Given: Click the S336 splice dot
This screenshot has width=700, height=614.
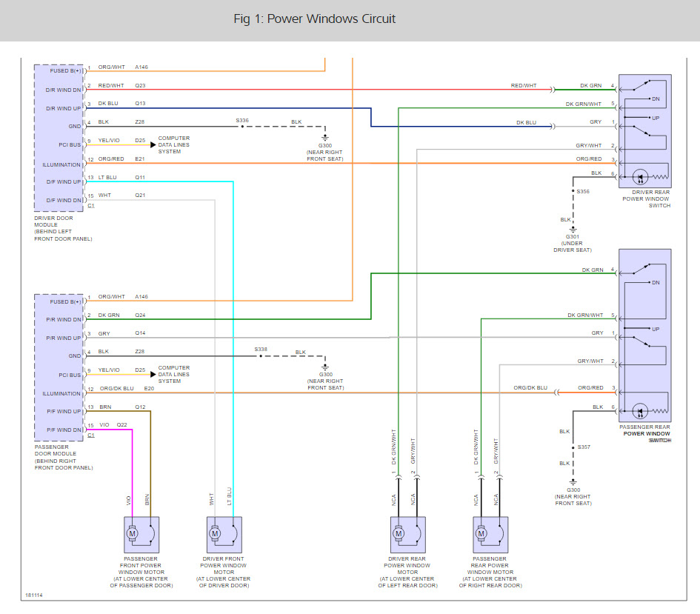Looking at the screenshot, I should coord(242,126).
